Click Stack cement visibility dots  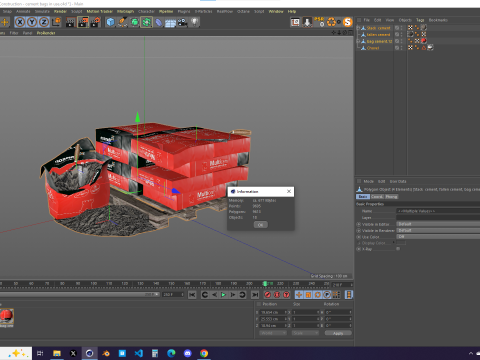point(402,28)
